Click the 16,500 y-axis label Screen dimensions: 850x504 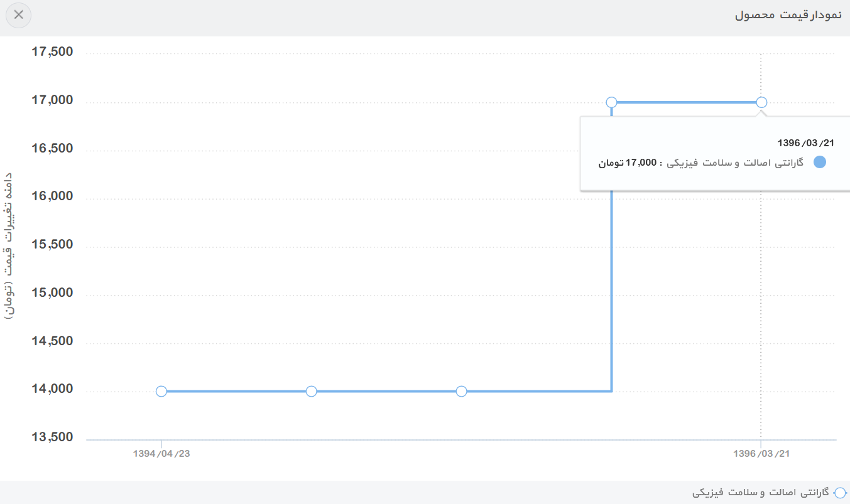52,148
